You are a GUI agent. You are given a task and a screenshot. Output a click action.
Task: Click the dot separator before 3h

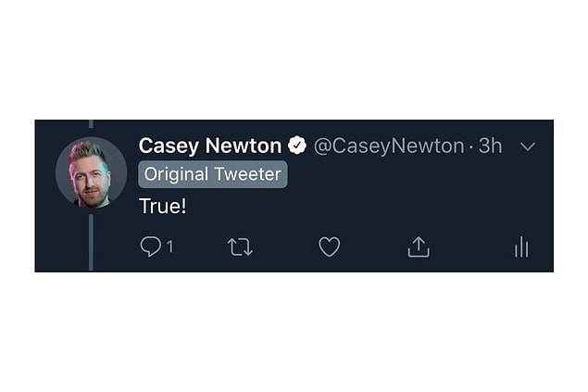(x=471, y=146)
